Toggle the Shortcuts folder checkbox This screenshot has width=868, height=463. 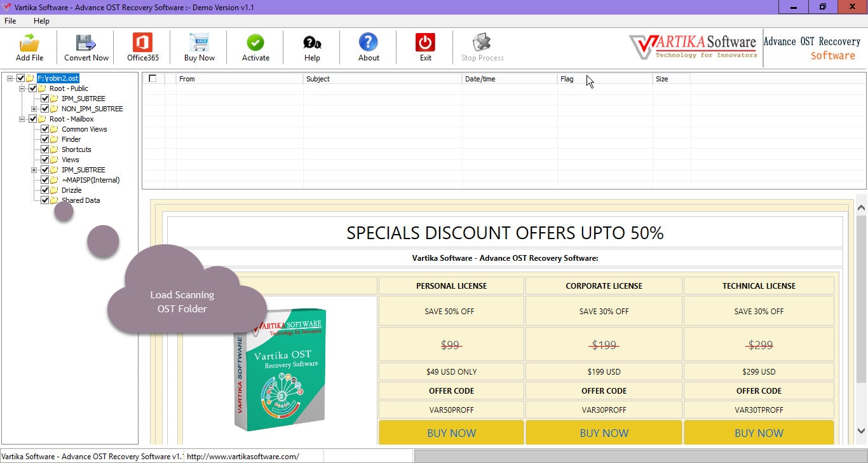[x=45, y=149]
